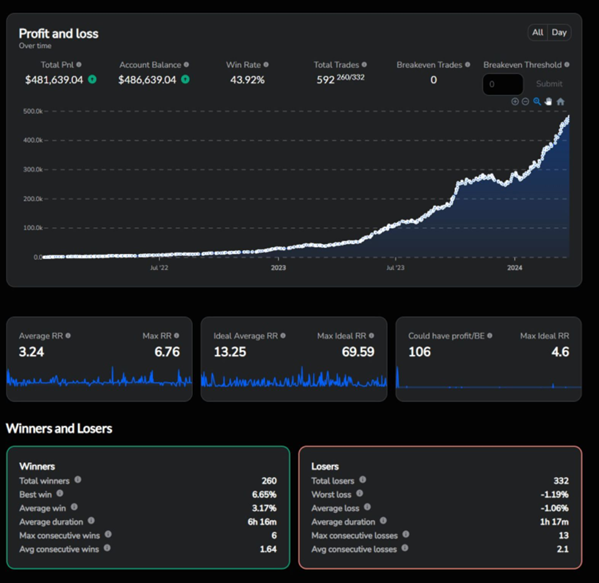Click green indicator beside Account Balance value

(185, 79)
